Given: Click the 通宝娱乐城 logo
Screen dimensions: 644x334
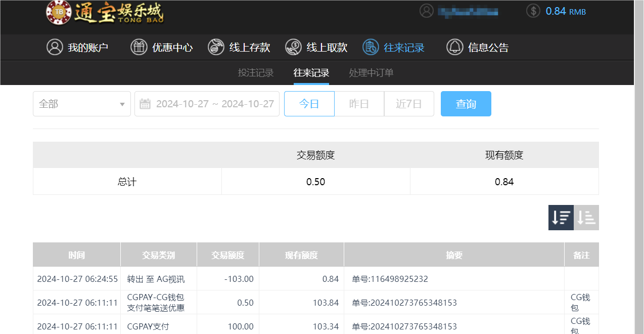Looking at the screenshot, I should coord(105,14).
